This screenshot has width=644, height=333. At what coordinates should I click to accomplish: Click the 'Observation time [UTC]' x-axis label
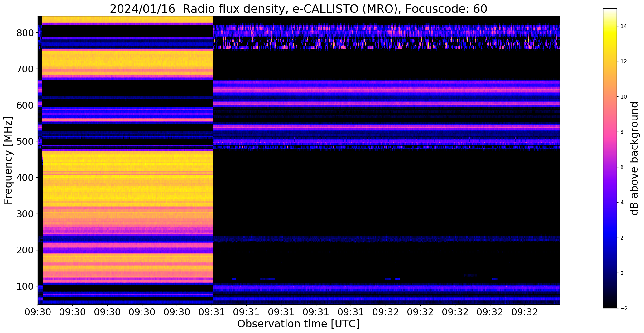[298, 324]
